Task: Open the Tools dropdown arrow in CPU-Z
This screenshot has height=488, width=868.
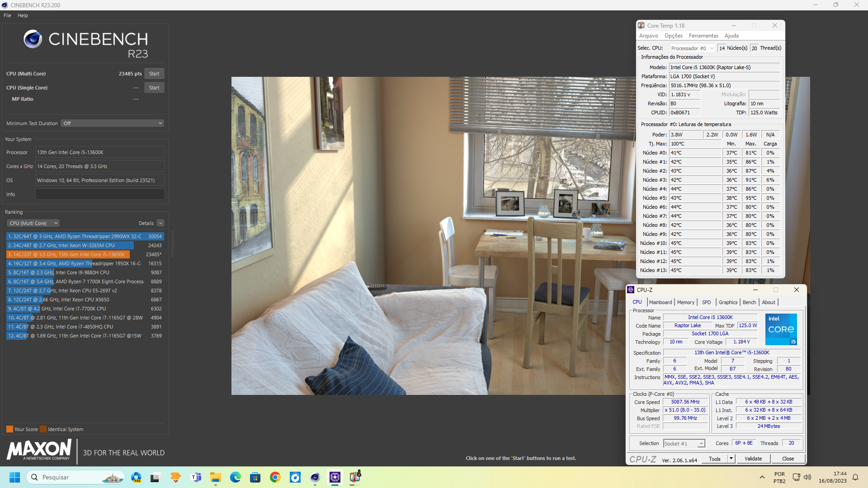Action: click(x=731, y=459)
